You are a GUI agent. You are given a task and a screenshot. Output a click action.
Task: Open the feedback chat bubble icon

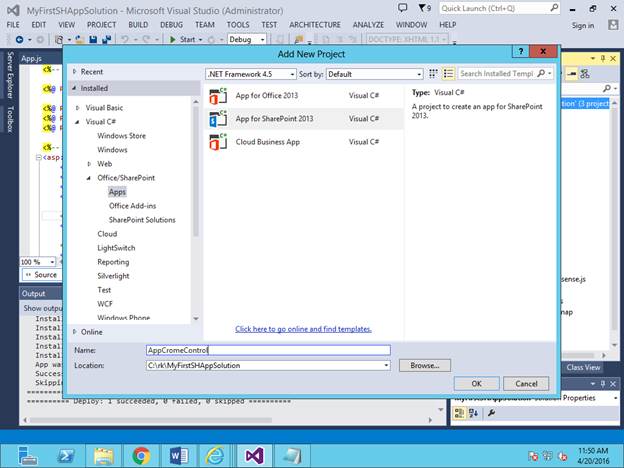[403, 8]
